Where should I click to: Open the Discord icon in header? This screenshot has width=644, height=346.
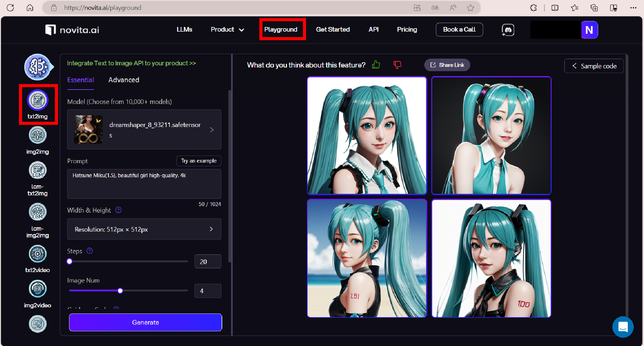[508, 30]
